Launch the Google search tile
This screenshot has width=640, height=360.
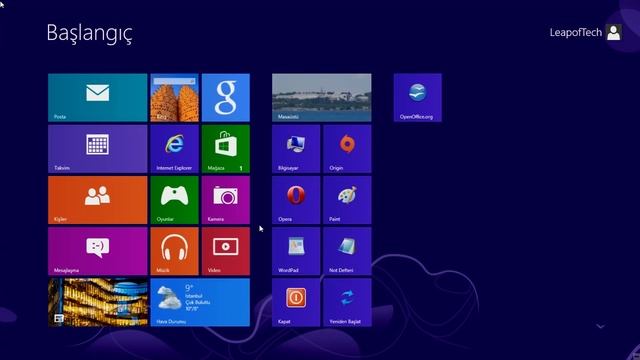pos(226,98)
